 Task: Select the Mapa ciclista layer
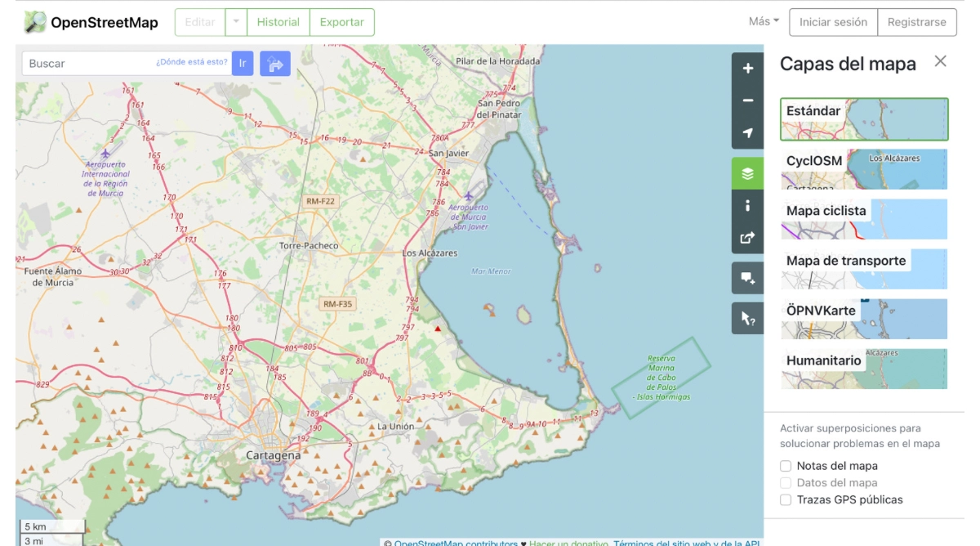(864, 219)
